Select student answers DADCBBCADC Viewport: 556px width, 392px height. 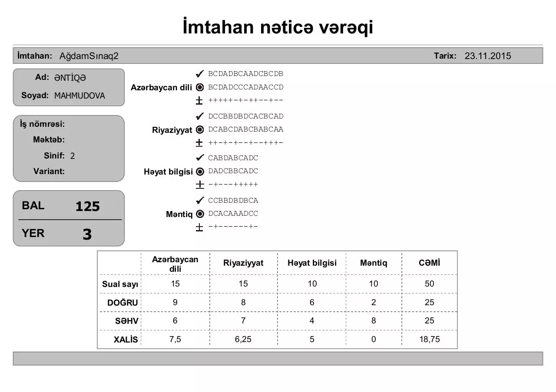click(233, 171)
